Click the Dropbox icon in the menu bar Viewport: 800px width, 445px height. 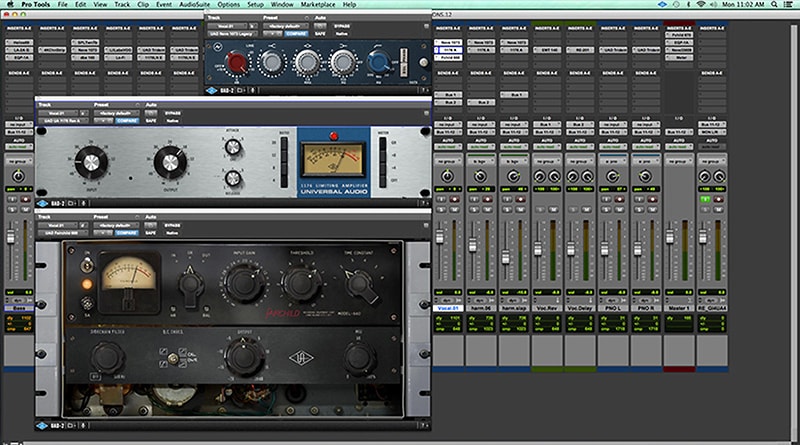[x=662, y=4]
